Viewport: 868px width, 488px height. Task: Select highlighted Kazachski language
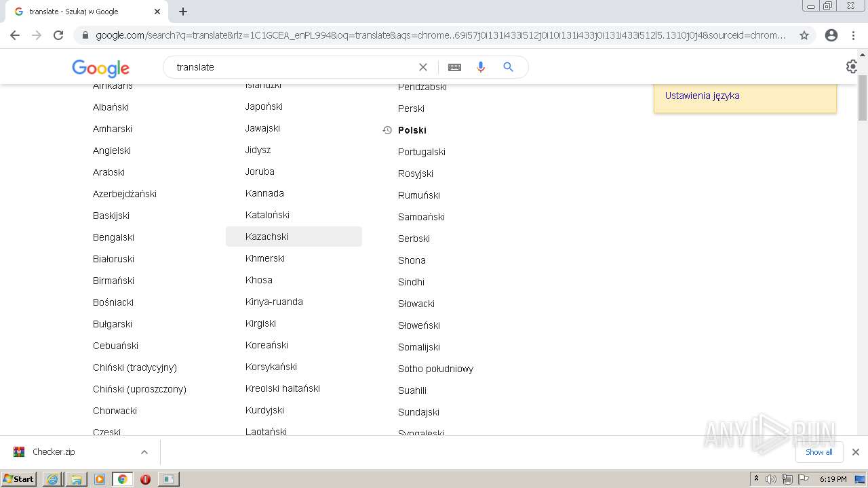[x=294, y=237]
